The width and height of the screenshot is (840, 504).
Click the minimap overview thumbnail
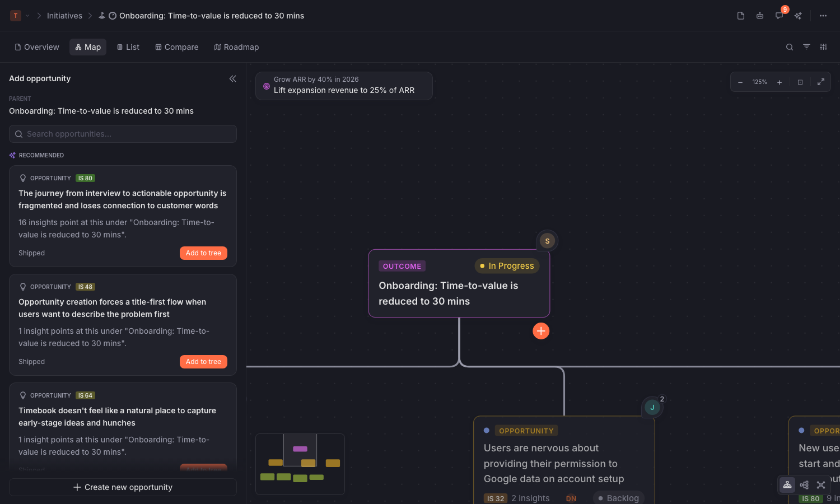click(x=300, y=464)
